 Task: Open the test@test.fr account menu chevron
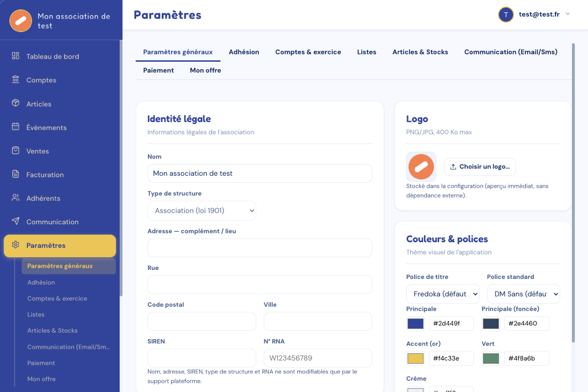point(567,14)
